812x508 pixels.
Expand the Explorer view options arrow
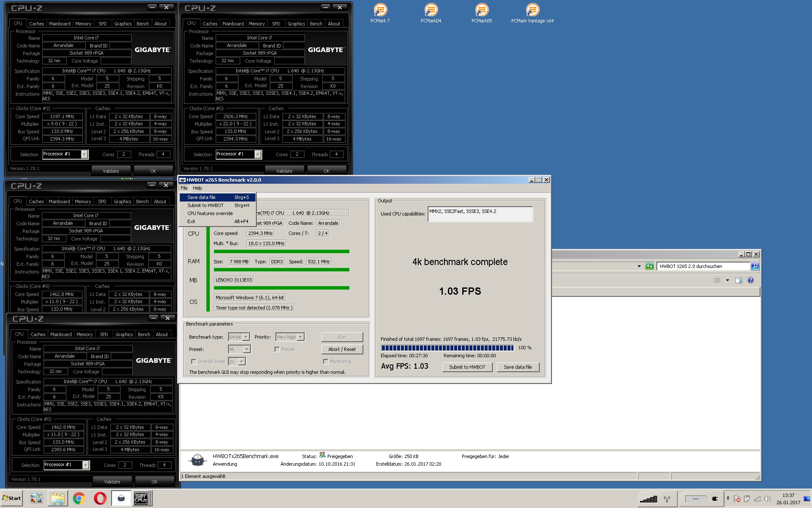tap(727, 280)
